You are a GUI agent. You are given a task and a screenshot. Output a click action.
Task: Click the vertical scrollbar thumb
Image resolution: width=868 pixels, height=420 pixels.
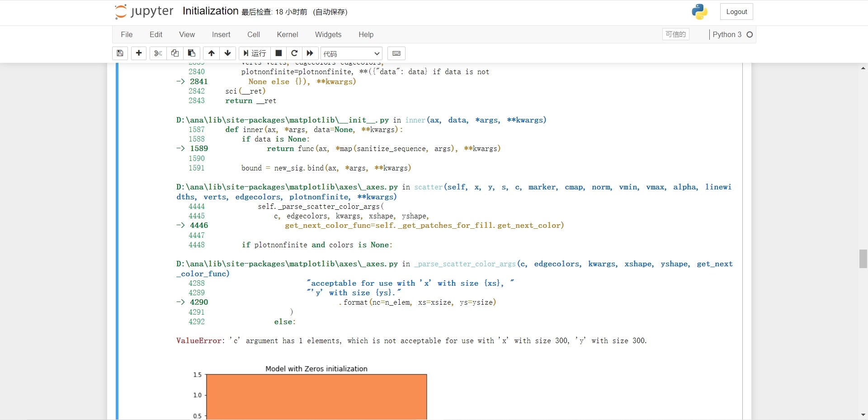[x=863, y=259]
